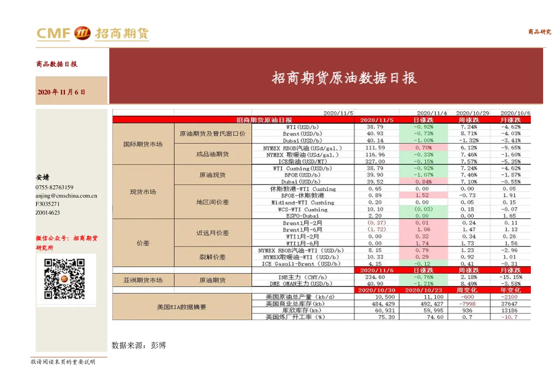Select the 美国原油总产量 (kb/d) label
Image resolution: width=555 pixels, height=392 pixels.
pyautogui.click(x=300, y=297)
